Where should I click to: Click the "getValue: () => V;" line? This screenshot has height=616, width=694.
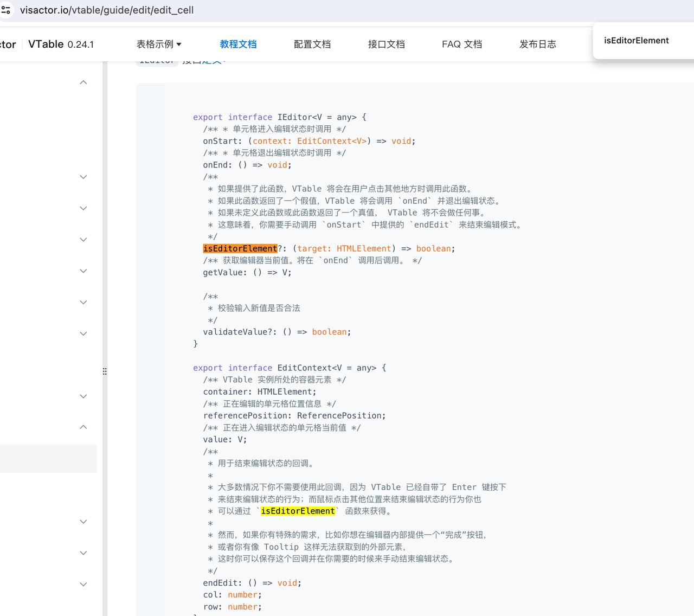tap(247, 272)
